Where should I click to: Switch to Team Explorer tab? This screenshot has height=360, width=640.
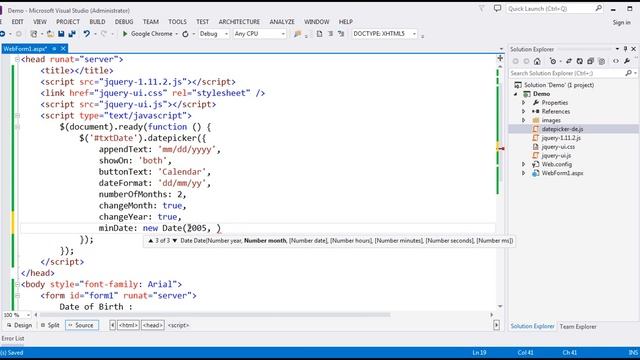(x=578, y=327)
